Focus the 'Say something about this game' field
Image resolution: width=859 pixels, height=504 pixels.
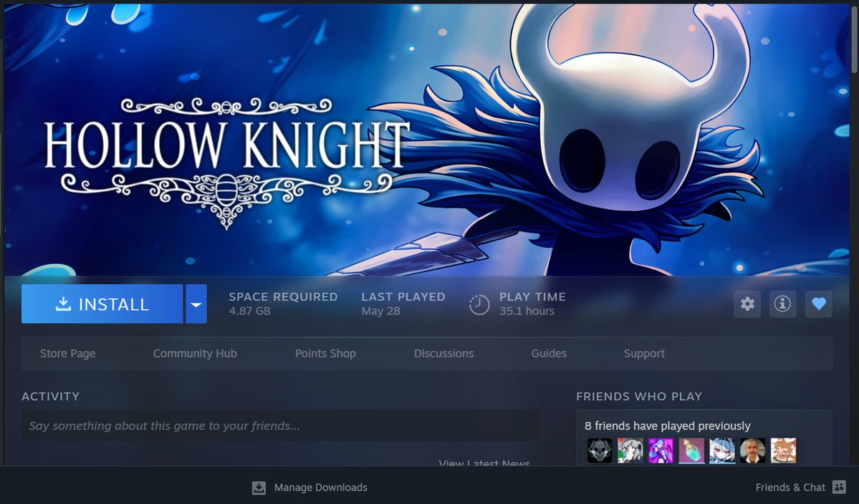(281, 426)
